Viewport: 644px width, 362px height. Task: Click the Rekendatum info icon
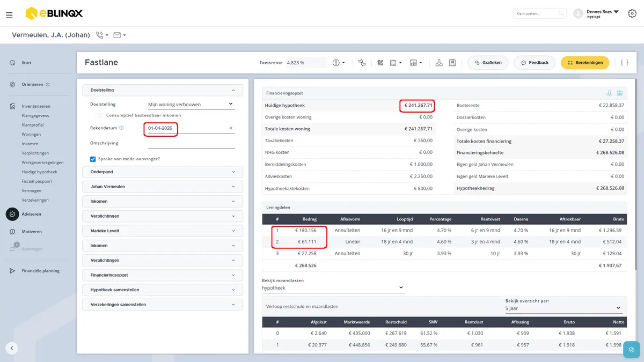click(x=121, y=128)
